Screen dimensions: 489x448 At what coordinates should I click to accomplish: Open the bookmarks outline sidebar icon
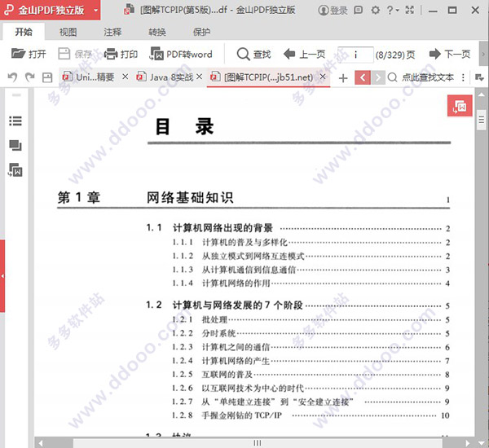pyautogui.click(x=15, y=121)
